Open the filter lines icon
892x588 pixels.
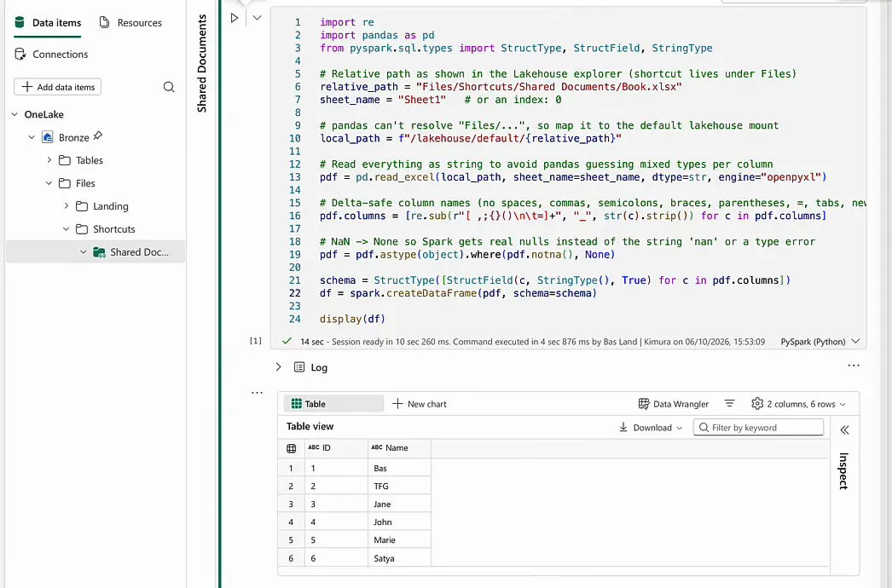[x=729, y=403]
